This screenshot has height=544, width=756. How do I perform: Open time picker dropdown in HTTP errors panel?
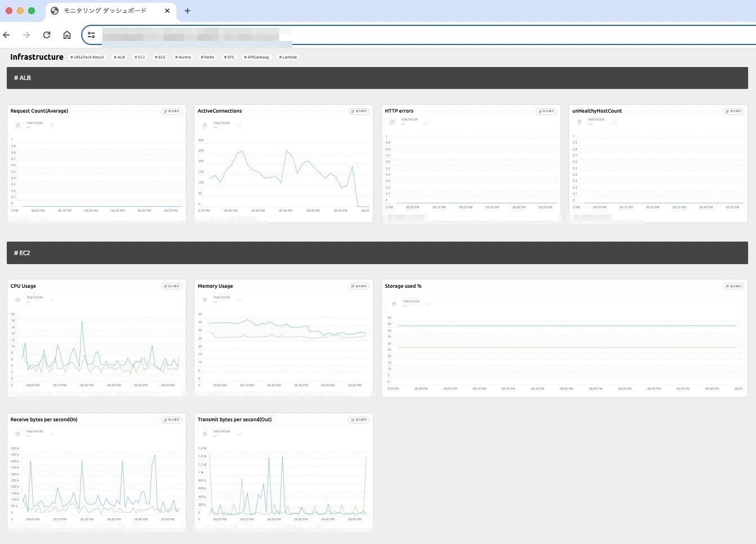(426, 122)
